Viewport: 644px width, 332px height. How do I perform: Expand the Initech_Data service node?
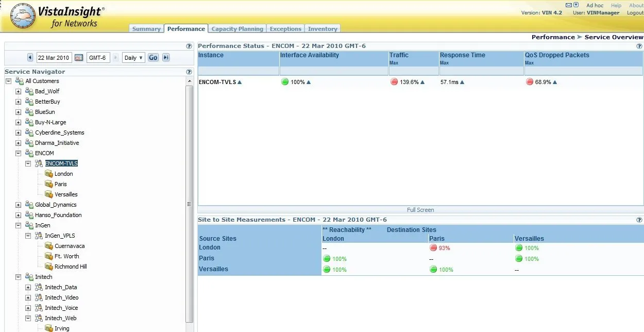[x=28, y=287]
